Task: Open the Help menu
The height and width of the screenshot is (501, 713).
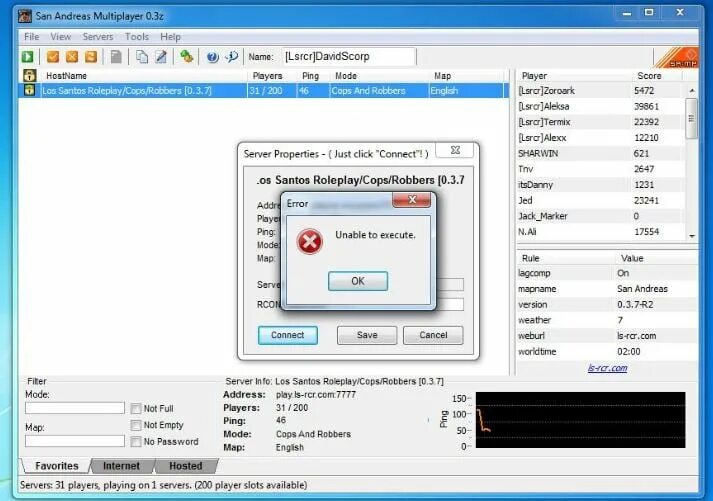Action: [x=171, y=37]
